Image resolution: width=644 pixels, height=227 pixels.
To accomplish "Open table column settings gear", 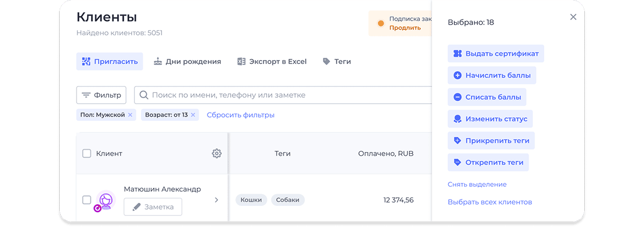I will click(x=216, y=154).
